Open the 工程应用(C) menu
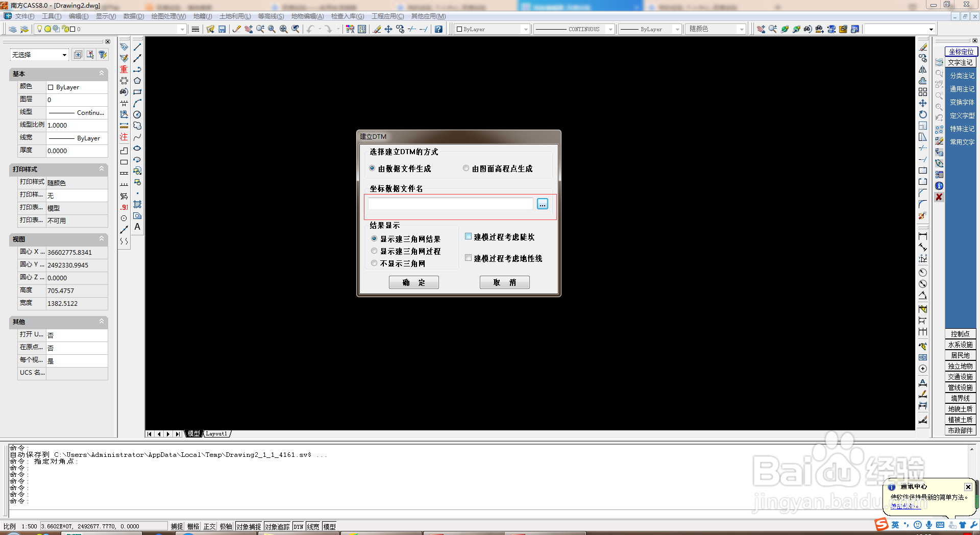Image resolution: width=980 pixels, height=535 pixels. coord(388,16)
